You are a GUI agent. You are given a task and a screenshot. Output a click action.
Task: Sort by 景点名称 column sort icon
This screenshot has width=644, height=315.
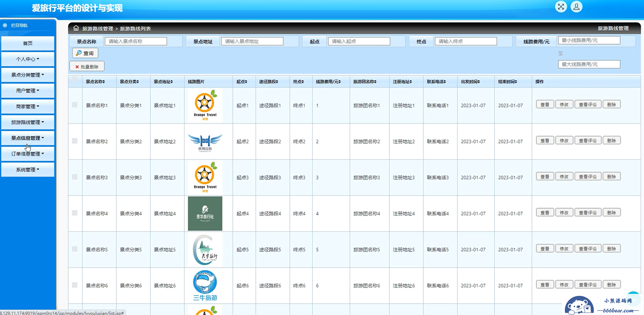tap(104, 82)
